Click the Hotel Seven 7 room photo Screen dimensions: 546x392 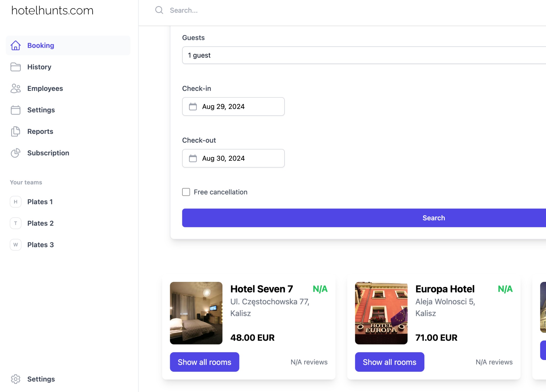pyautogui.click(x=196, y=313)
